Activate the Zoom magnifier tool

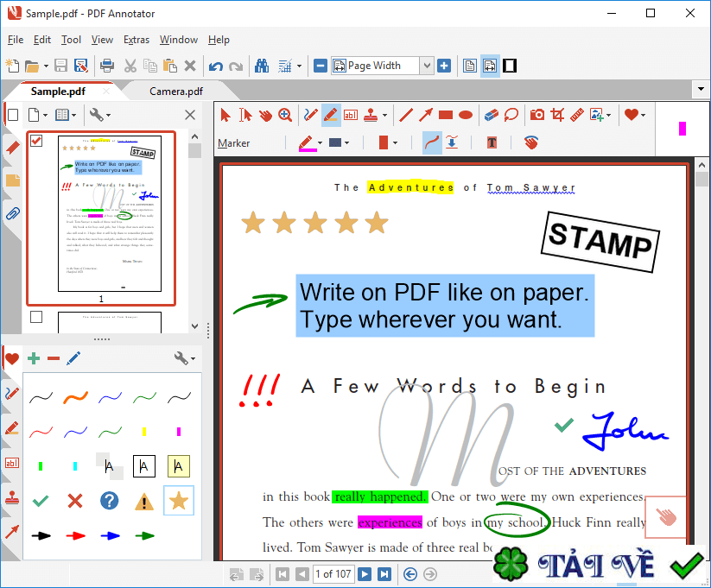point(285,115)
